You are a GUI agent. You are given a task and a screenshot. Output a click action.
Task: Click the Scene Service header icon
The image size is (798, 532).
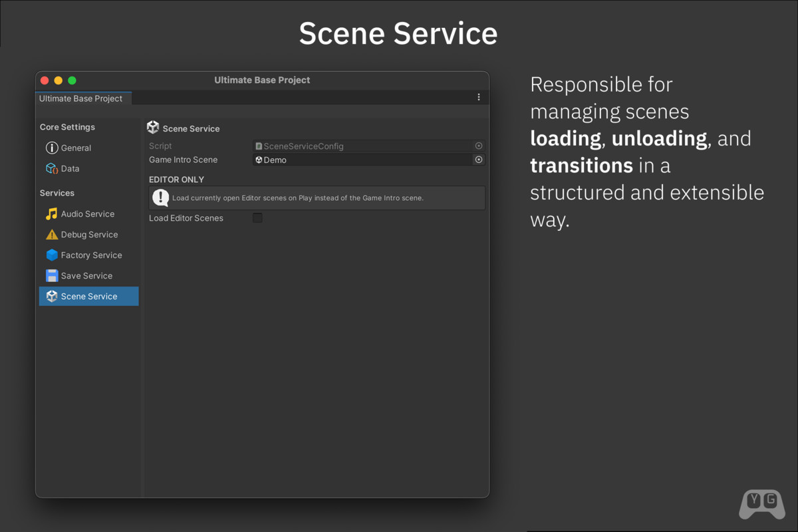pyautogui.click(x=153, y=128)
